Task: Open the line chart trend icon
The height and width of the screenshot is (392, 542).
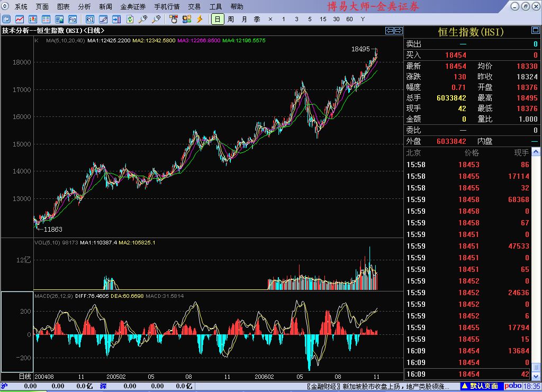Action: (x=19, y=19)
